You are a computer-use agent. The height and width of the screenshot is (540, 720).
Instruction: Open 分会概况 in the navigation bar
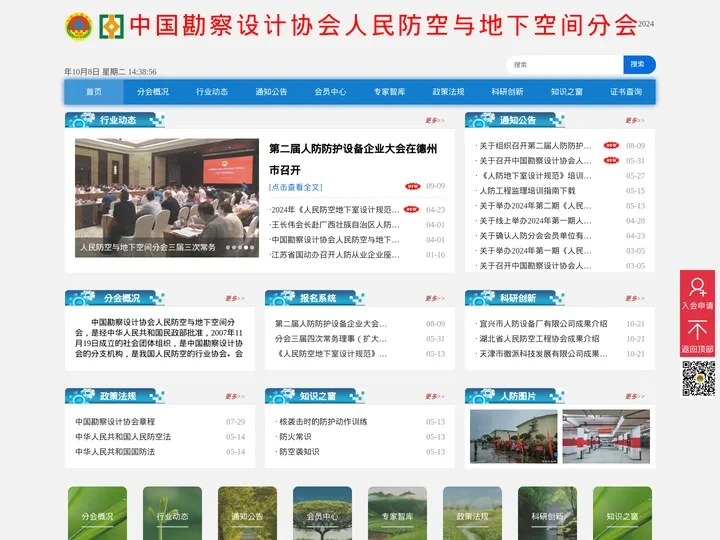click(153, 92)
